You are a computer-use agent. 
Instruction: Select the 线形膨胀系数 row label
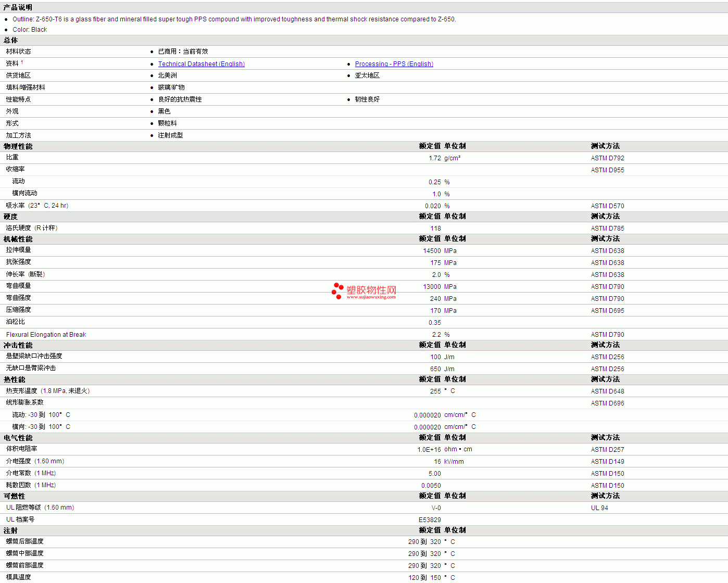click(25, 402)
